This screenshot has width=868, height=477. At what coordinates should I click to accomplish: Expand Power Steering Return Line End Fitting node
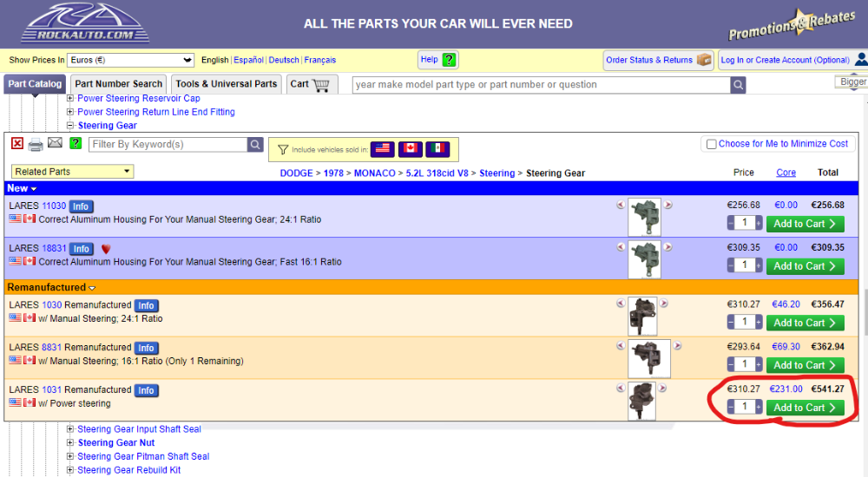coord(70,112)
